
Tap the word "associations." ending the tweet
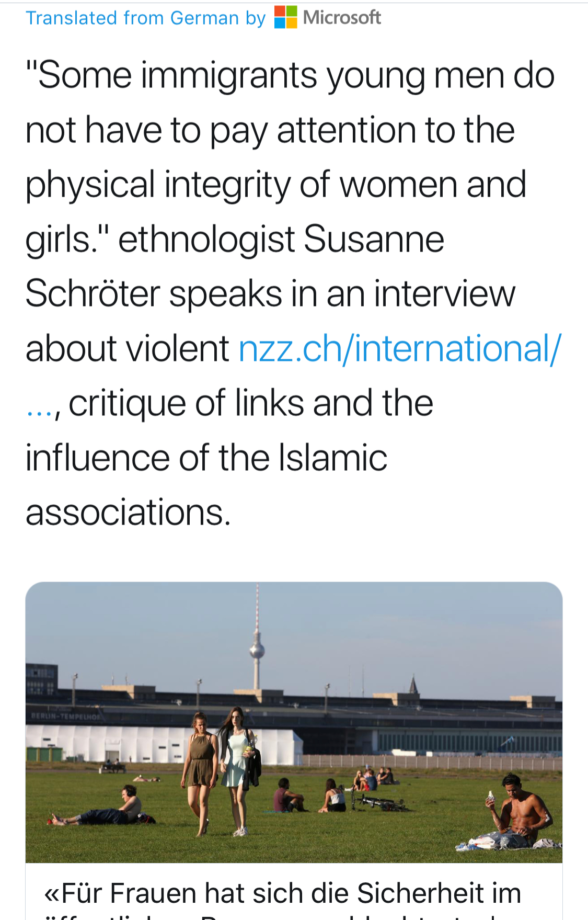[x=128, y=512]
